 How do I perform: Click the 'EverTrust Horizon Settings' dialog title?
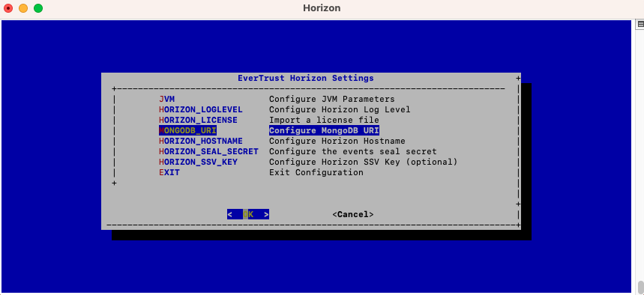[306, 78]
